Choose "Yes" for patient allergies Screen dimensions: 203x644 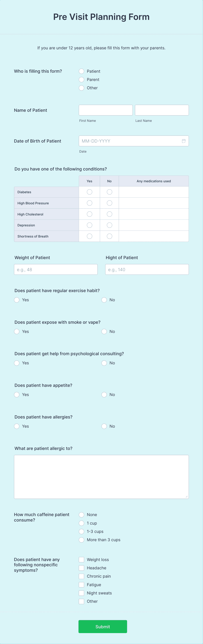tap(17, 426)
